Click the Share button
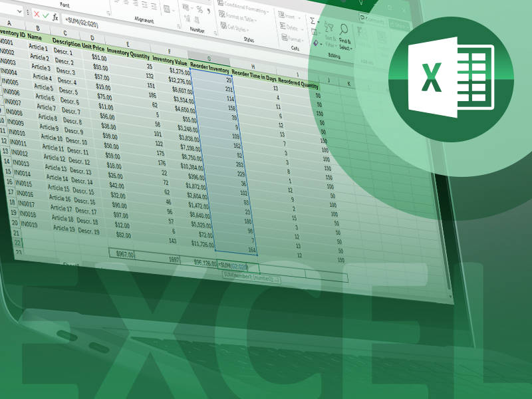 pos(400,25)
